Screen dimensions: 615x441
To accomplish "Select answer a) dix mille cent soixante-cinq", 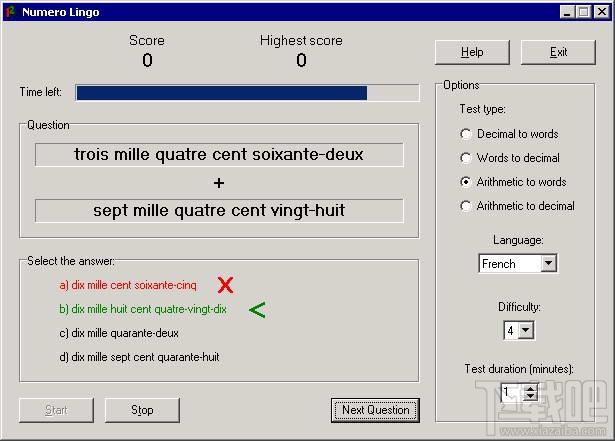I will [128, 285].
